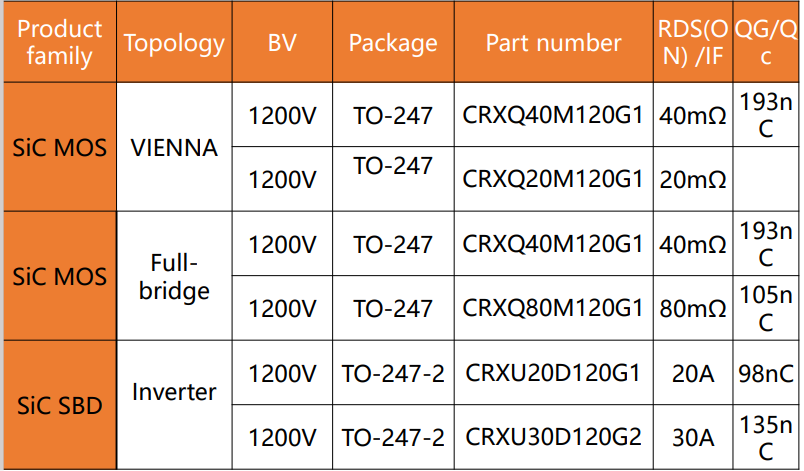Screen dimensions: 804x471
Task: Select part number CRXQ20M120G1
Action: [x=554, y=179]
